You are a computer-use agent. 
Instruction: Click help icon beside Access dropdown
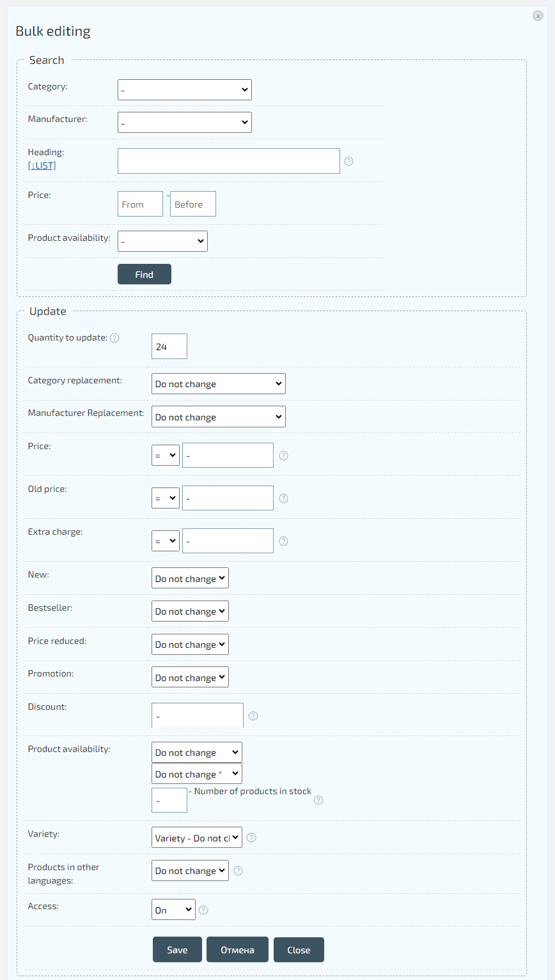coord(204,910)
